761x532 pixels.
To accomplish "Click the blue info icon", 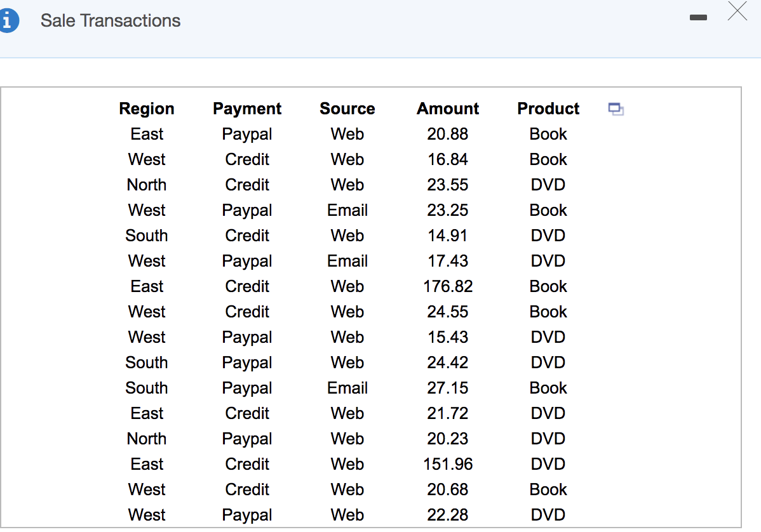I will [x=8, y=21].
